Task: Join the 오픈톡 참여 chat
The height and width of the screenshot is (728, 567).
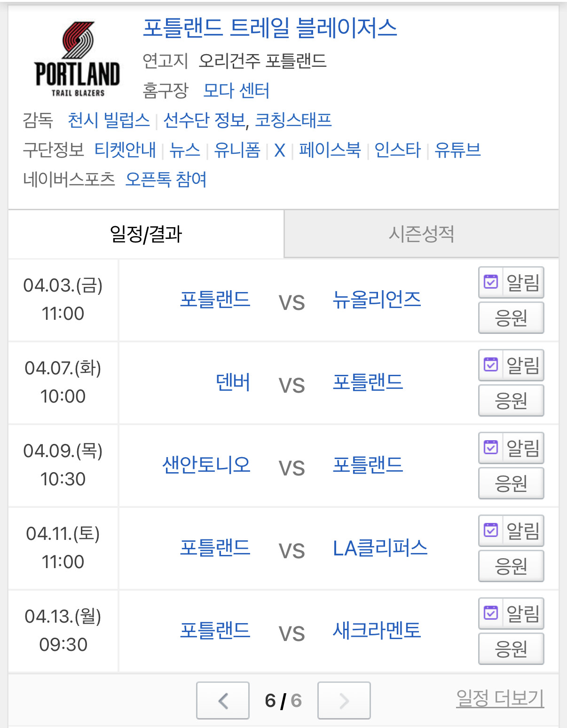Action: click(166, 180)
